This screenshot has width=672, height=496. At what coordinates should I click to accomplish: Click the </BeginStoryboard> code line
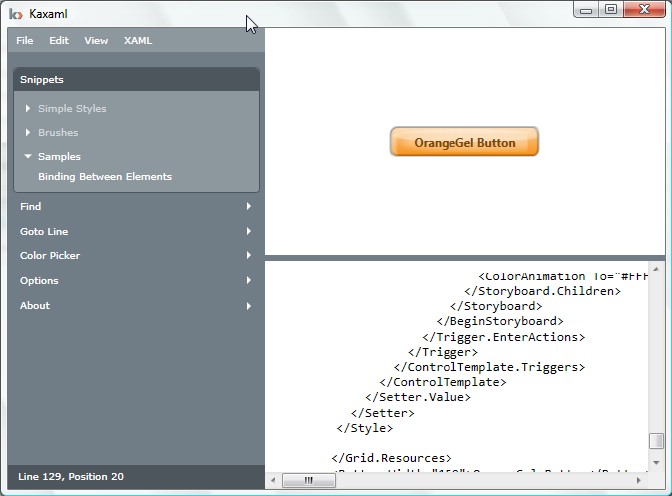point(500,321)
